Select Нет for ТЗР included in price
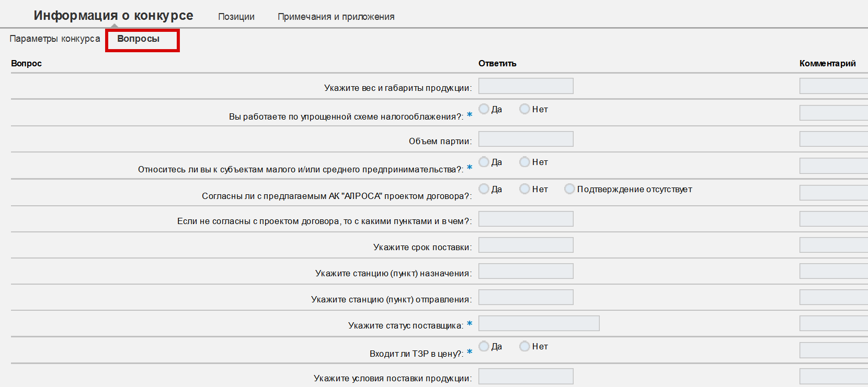Viewport: 868px width, 387px height. (524, 346)
